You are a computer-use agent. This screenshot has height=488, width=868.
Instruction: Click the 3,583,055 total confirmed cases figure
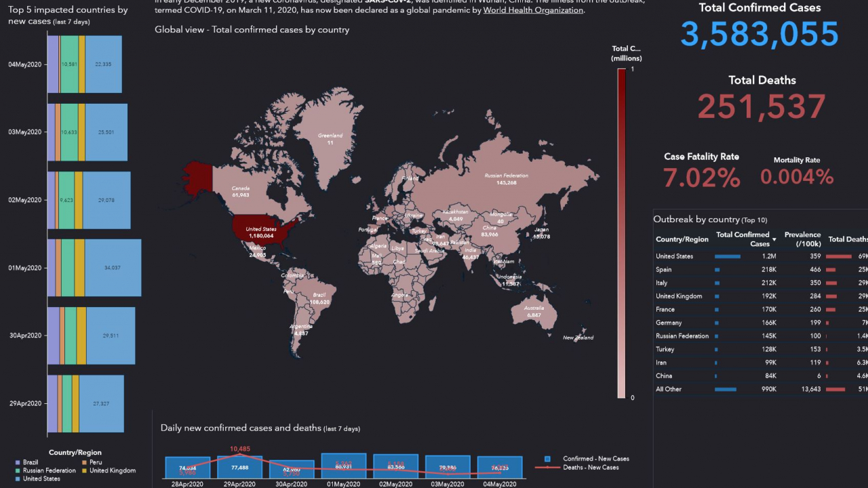pyautogui.click(x=759, y=35)
